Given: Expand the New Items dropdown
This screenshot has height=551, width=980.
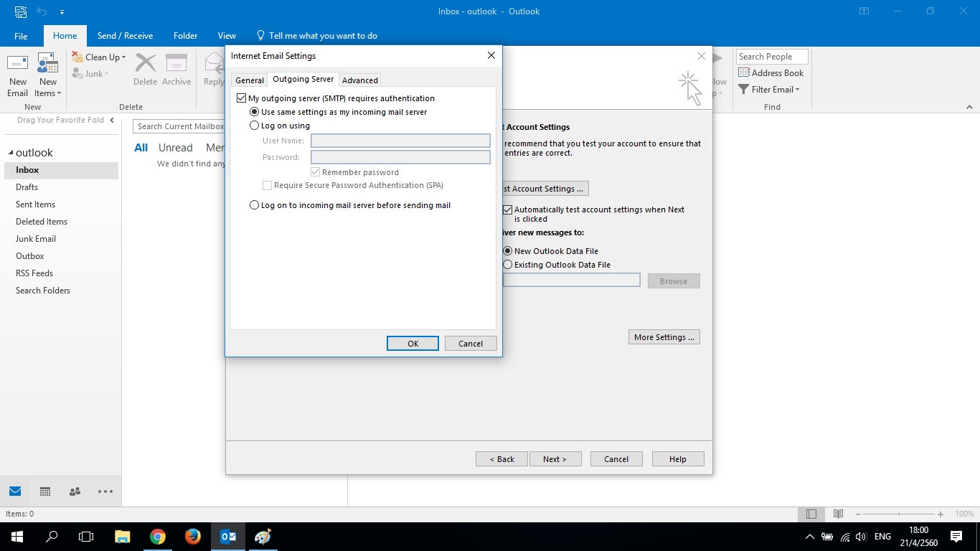Looking at the screenshot, I should pos(48,93).
